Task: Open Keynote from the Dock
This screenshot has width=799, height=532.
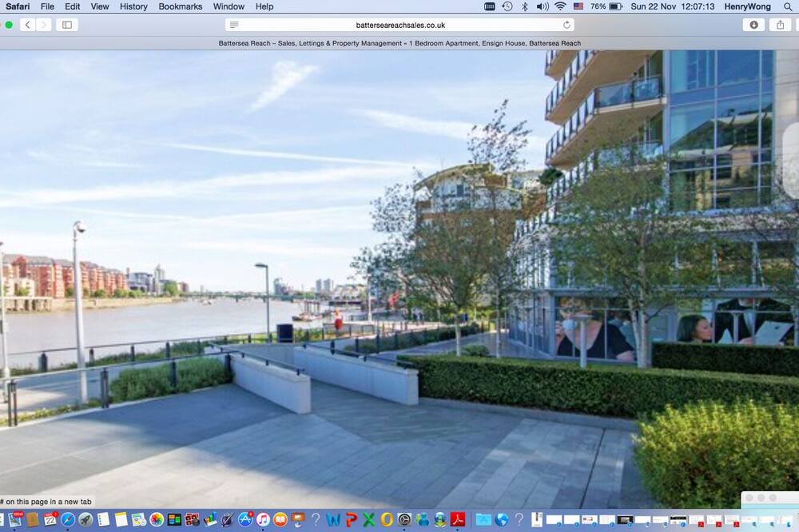Action: tap(298, 519)
